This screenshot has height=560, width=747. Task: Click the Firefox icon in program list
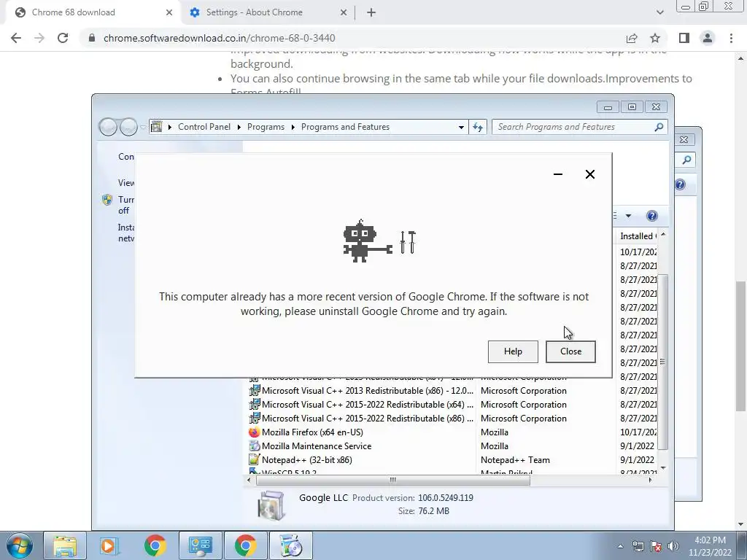click(x=255, y=432)
